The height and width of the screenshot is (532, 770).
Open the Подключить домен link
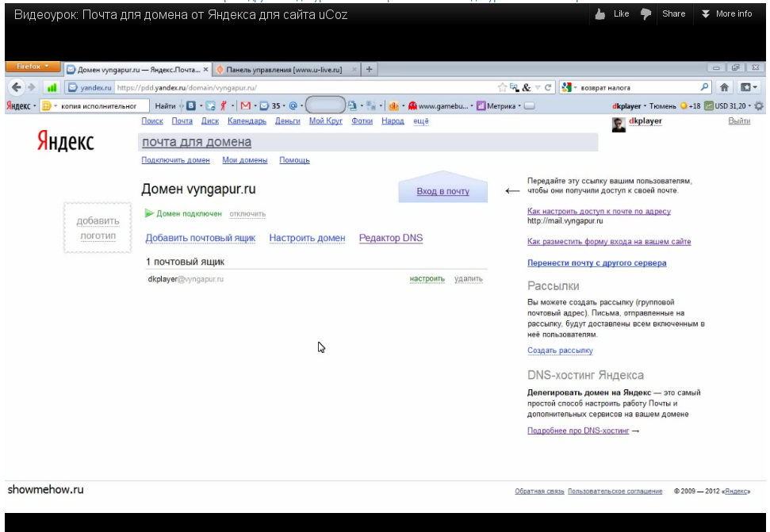(x=175, y=160)
